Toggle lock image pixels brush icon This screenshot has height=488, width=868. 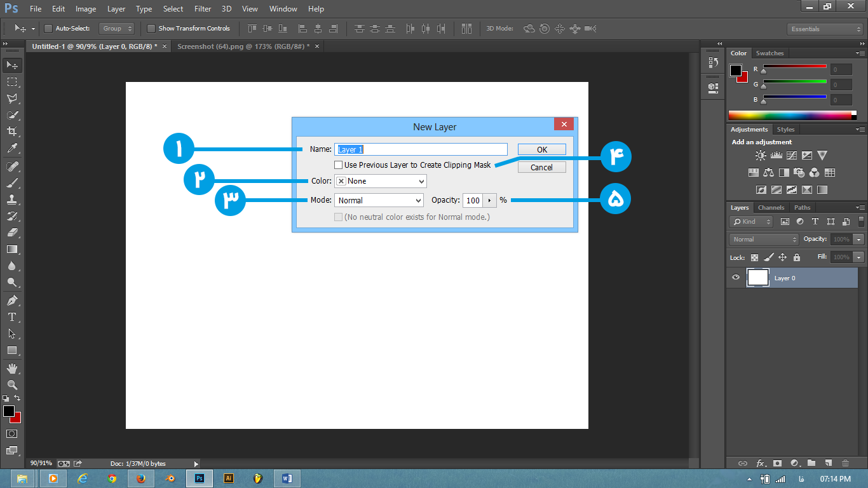tap(768, 257)
